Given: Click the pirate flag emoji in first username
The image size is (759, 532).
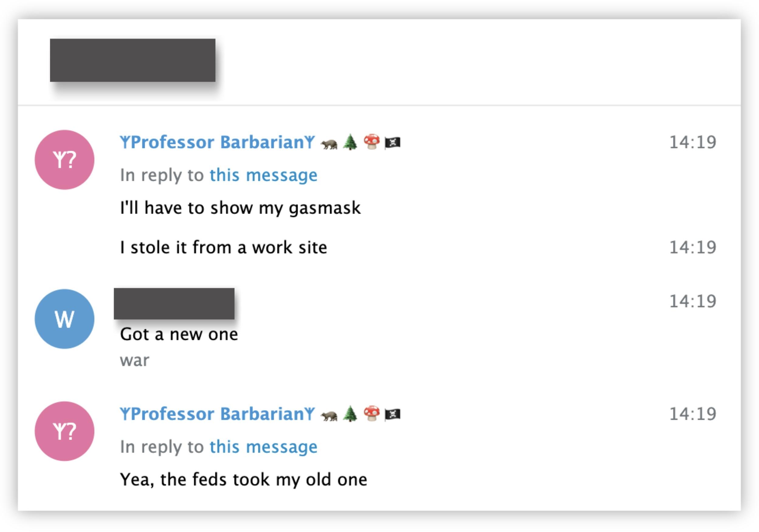Looking at the screenshot, I should 392,143.
